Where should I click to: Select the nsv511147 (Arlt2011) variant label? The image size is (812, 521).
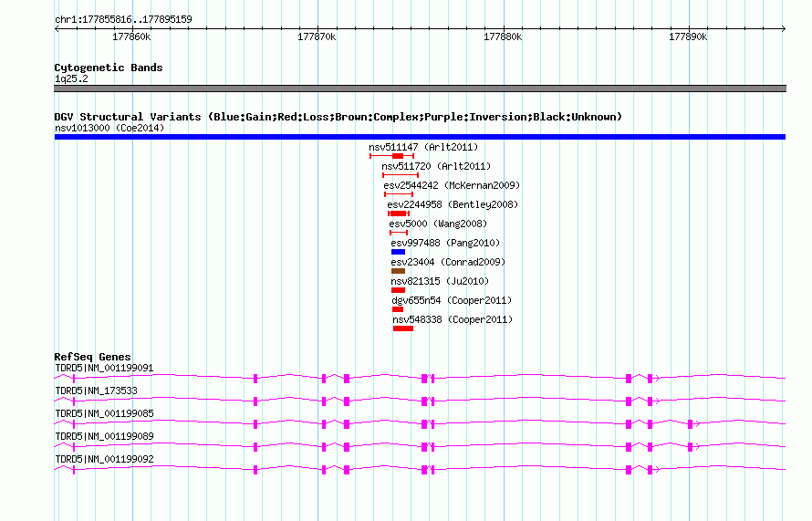423,147
